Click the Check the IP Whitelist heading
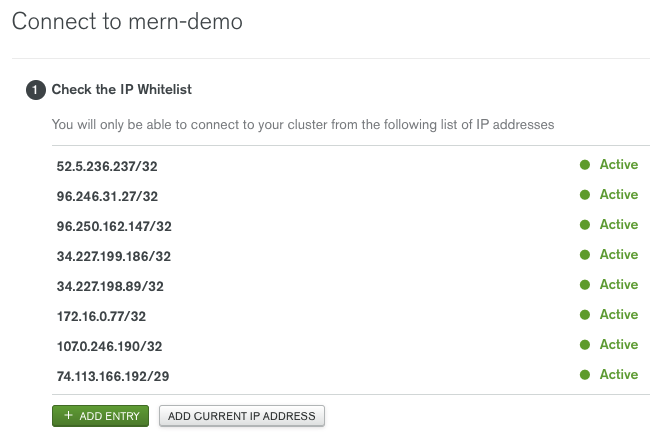 tap(122, 89)
